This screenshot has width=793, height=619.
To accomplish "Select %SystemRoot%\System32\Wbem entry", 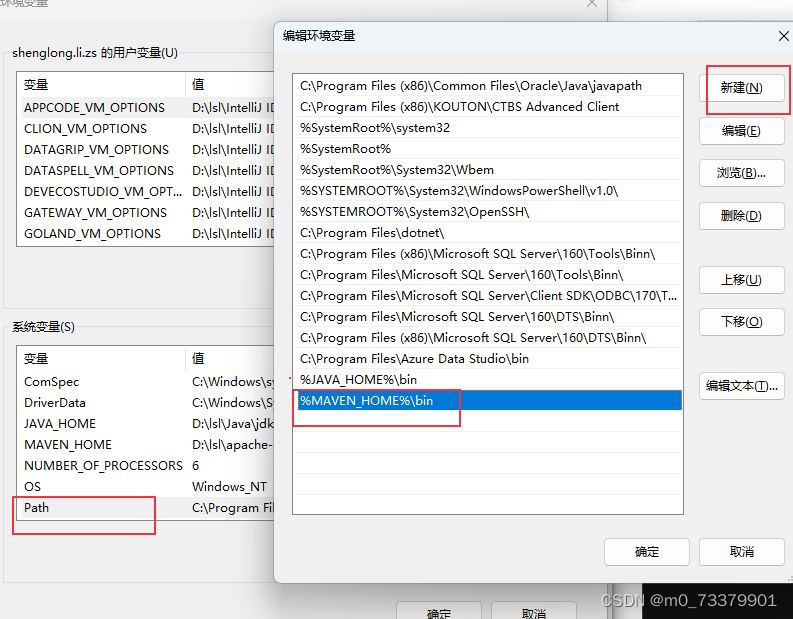I will [488, 170].
